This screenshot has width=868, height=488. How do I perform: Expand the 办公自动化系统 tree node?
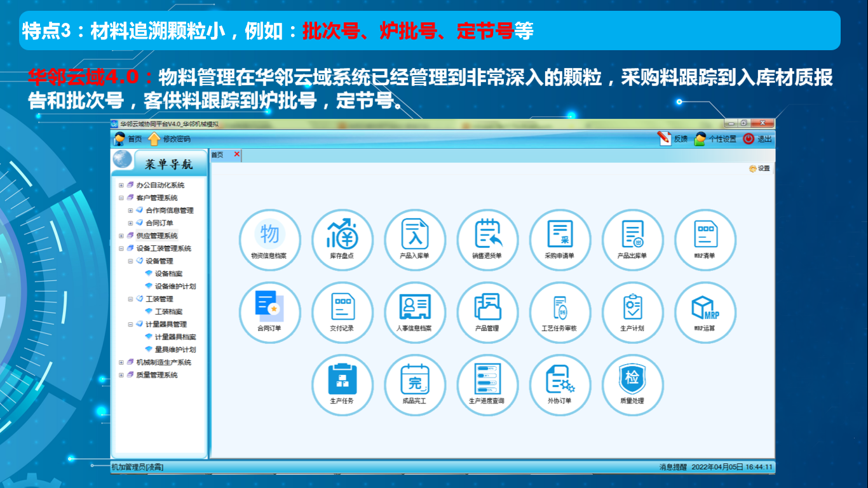121,186
